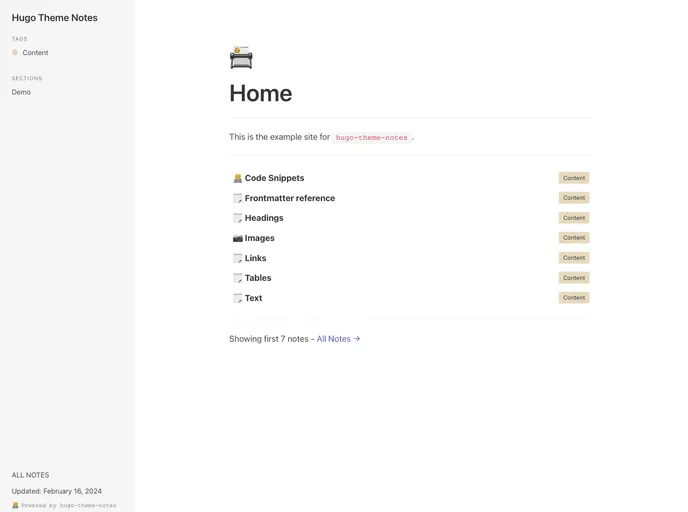Click the typewriter emoji above Home
Screen dimensions: 688x512
(x=241, y=58)
